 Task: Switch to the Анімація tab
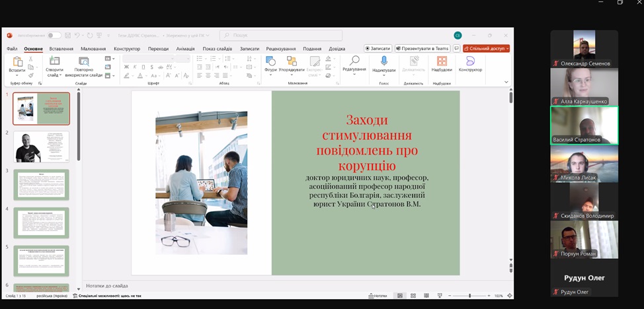pos(185,49)
